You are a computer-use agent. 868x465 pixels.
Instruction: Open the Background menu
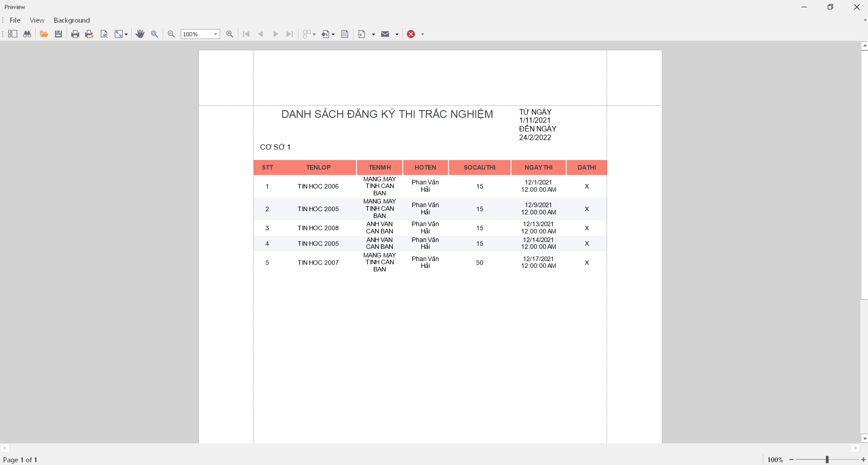[x=71, y=20]
